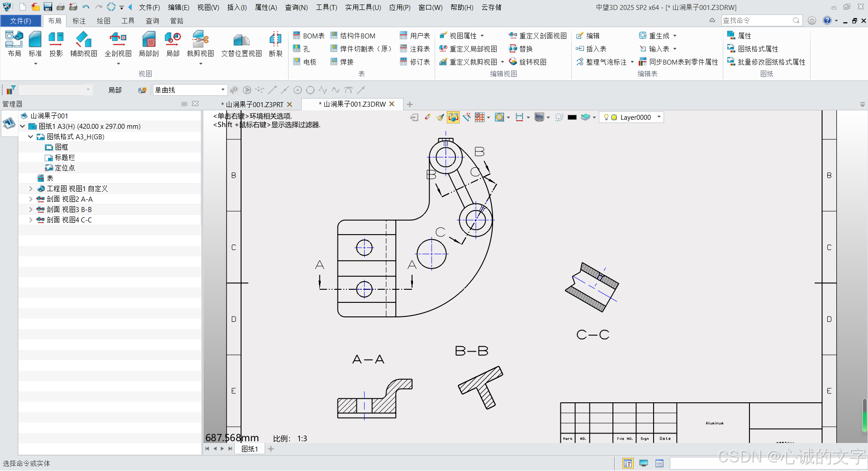Click the 局部 detail view icon

(x=173, y=44)
